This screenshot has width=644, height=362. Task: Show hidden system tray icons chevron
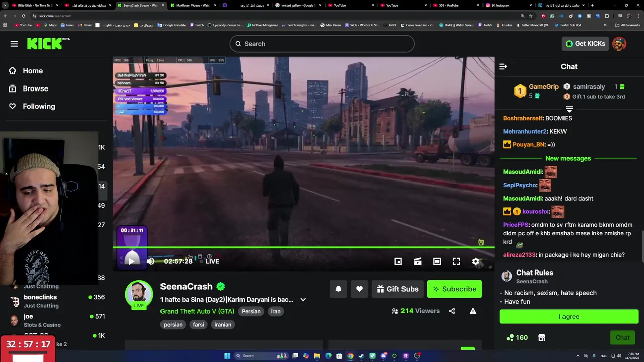click(578, 356)
